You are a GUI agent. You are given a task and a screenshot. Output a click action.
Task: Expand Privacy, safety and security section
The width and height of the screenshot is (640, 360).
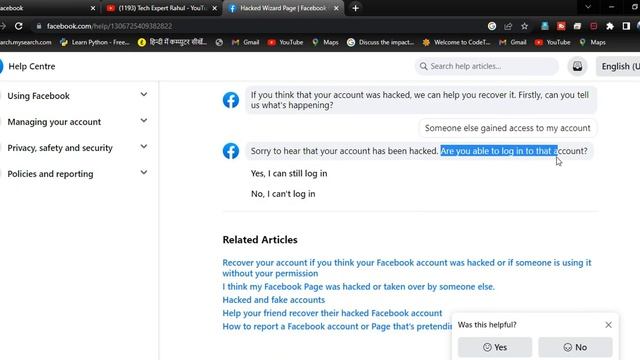[78, 148]
